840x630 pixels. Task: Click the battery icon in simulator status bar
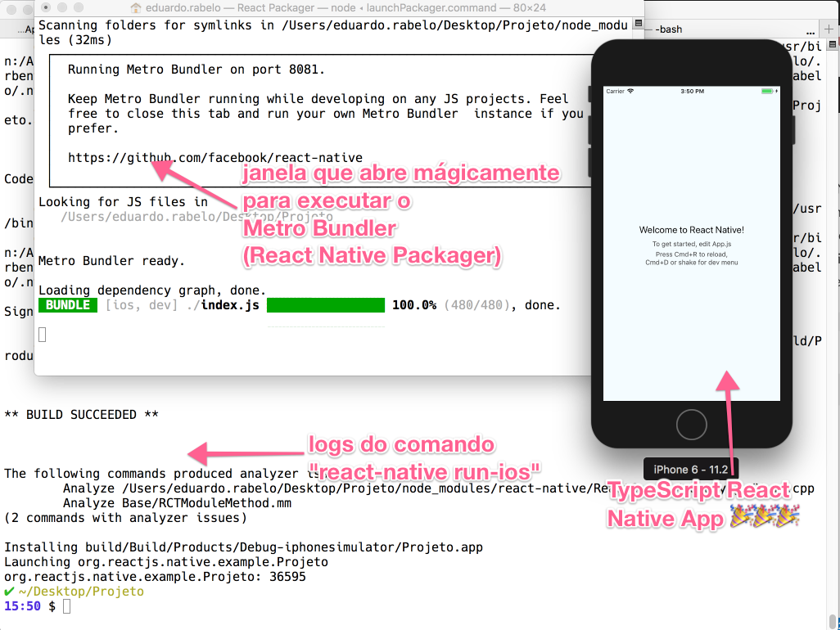[767, 91]
